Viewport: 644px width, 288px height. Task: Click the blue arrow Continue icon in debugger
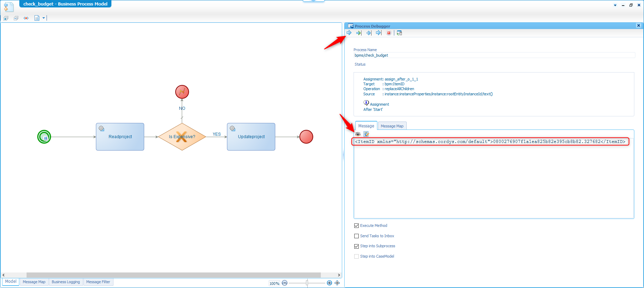pyautogui.click(x=349, y=33)
